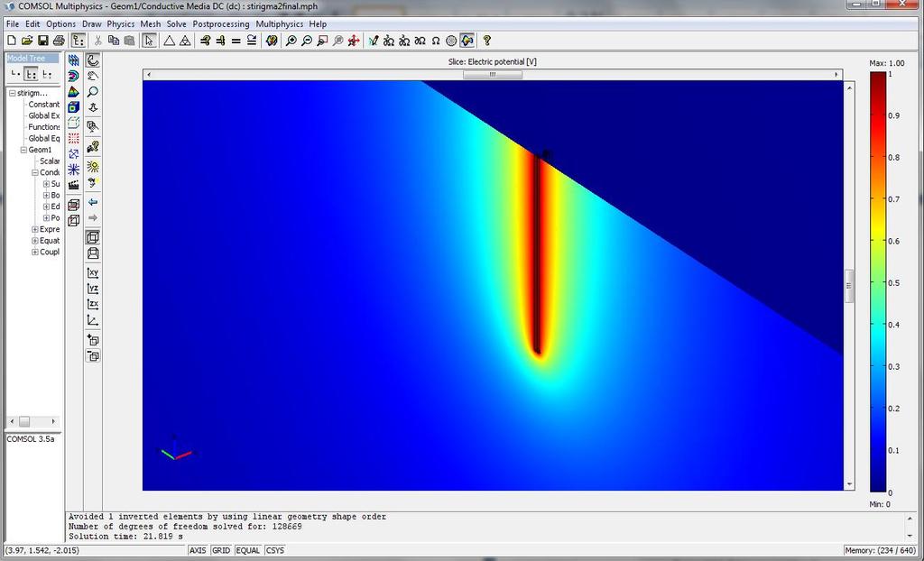Collapse the Cond... tree node

click(x=35, y=172)
